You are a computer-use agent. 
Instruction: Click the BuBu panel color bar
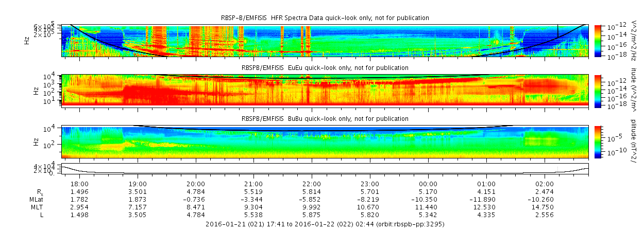coord(598,141)
